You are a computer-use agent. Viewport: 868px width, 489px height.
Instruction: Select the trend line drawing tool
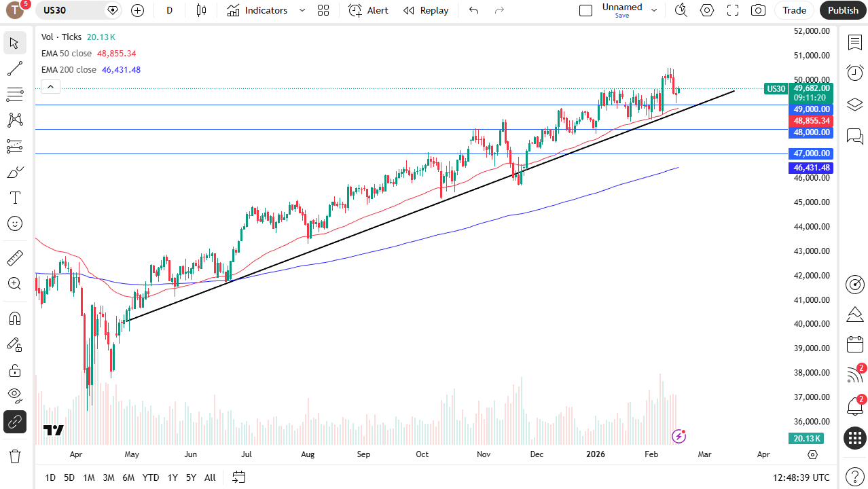[x=15, y=69]
